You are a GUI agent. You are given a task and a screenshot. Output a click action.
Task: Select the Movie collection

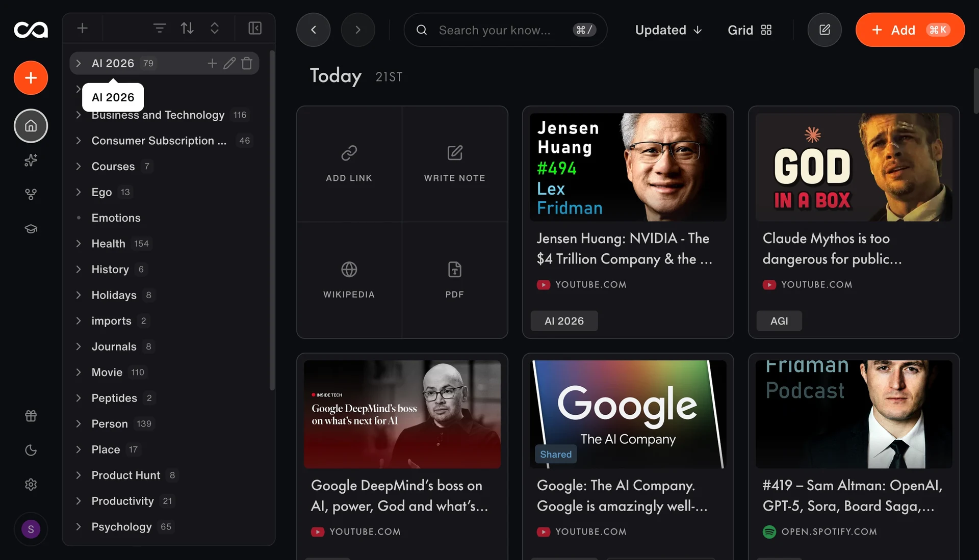(164, 372)
